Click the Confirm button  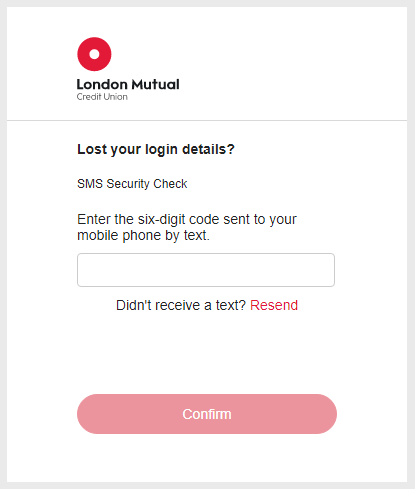(207, 414)
